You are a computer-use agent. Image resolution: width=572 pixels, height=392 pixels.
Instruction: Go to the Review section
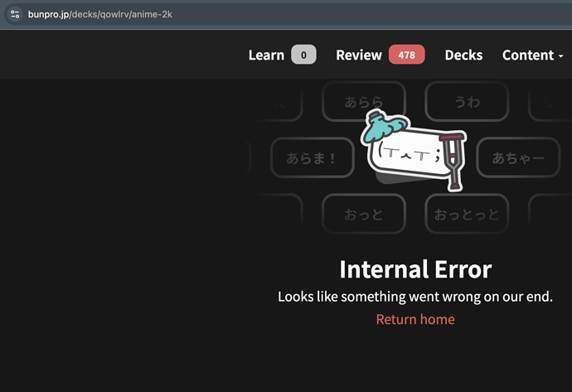click(359, 55)
